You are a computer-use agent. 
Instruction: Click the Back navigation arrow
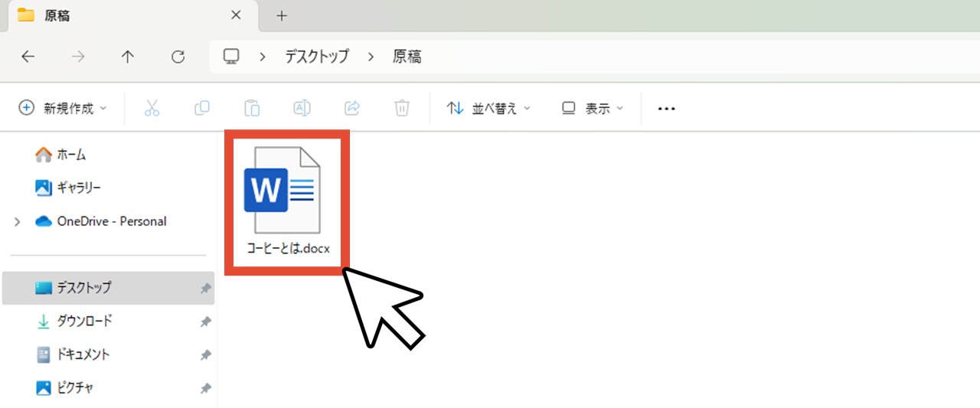28,57
